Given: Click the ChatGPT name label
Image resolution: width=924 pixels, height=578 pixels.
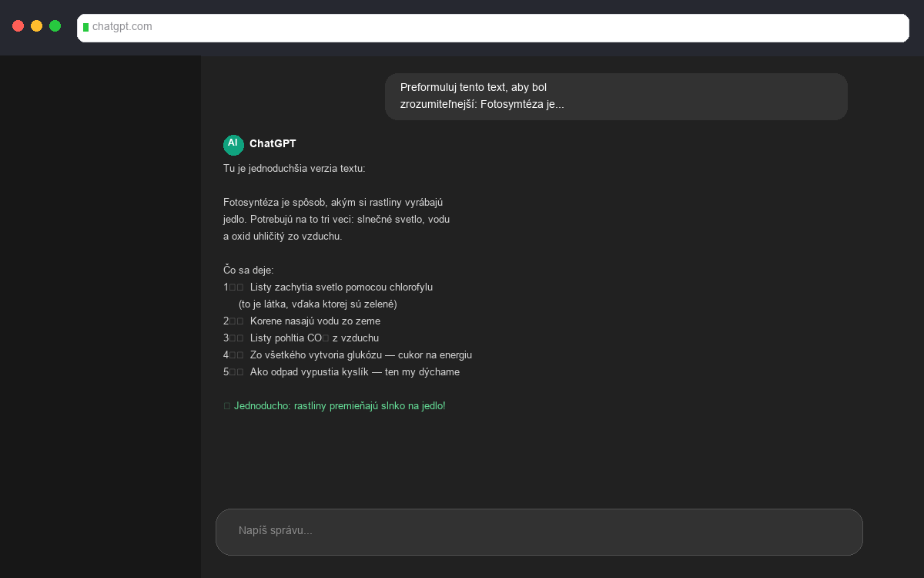Looking at the screenshot, I should [272, 144].
